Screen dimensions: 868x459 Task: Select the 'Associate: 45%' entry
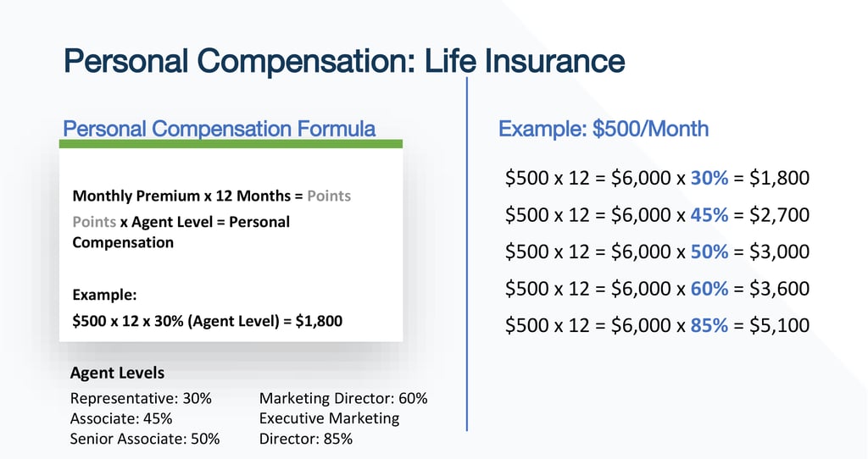[x=121, y=418]
